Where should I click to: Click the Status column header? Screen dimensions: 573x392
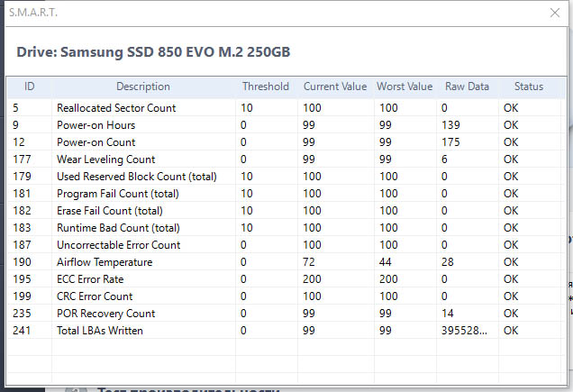click(x=529, y=87)
